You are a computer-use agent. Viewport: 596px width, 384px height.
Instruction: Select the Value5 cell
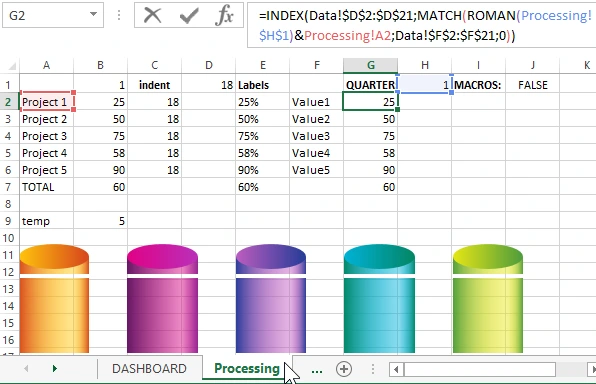(317, 170)
